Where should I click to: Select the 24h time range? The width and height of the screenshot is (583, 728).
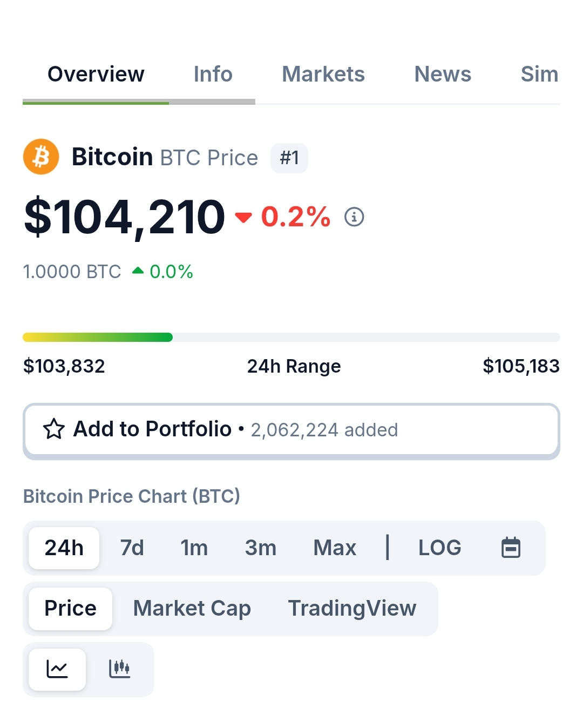pyautogui.click(x=64, y=548)
